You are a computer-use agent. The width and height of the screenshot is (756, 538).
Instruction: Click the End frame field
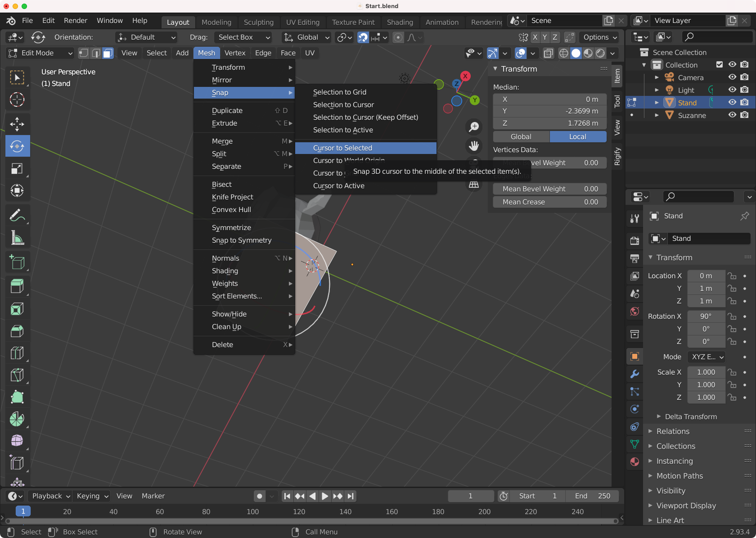(592, 496)
